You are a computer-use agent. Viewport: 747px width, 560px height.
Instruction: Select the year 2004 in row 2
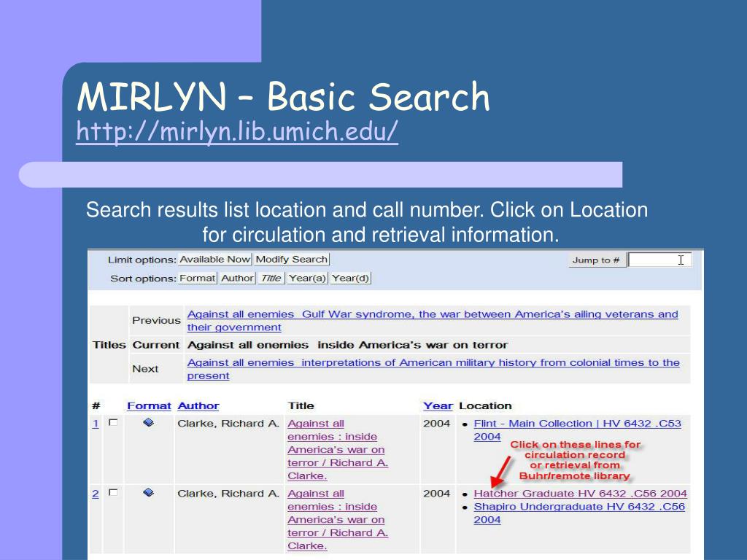pos(436,494)
